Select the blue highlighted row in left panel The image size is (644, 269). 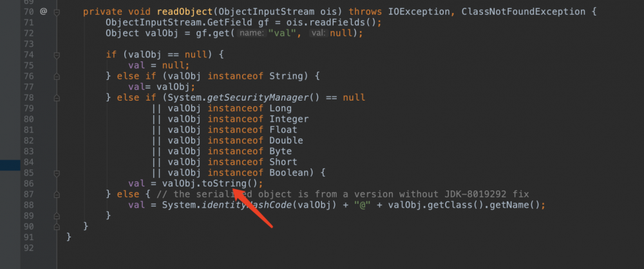[x=10, y=166]
